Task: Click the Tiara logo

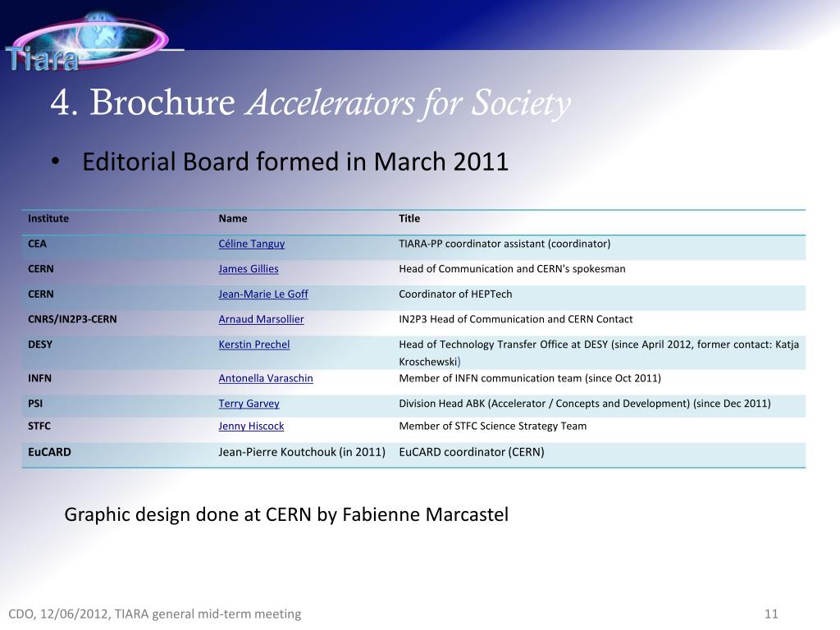Action: [89, 42]
